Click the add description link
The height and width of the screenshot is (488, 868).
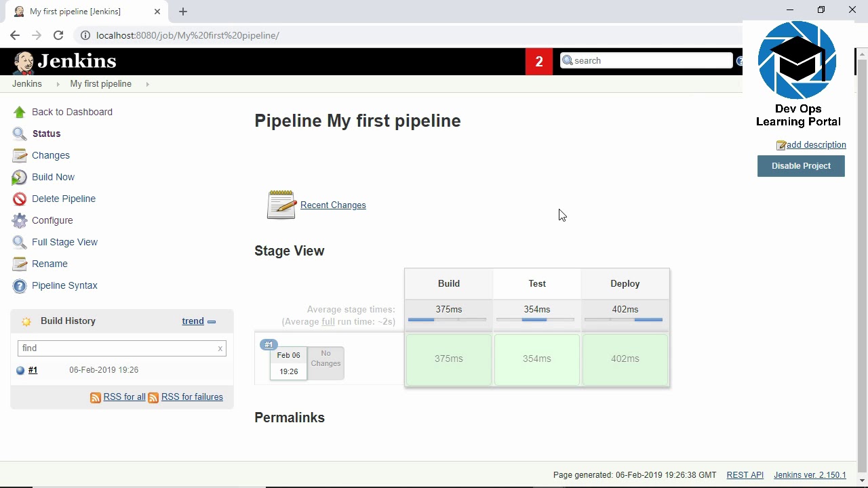pyautogui.click(x=816, y=145)
